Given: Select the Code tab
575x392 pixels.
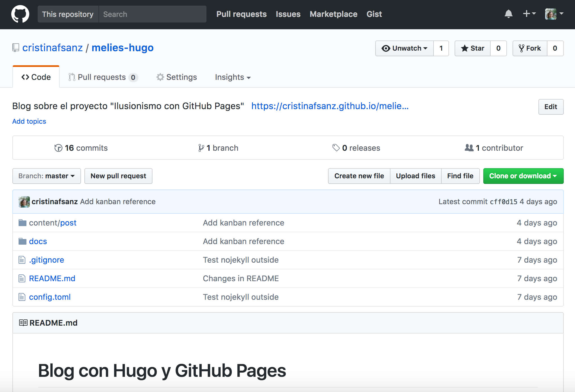Looking at the screenshot, I should click(x=36, y=77).
